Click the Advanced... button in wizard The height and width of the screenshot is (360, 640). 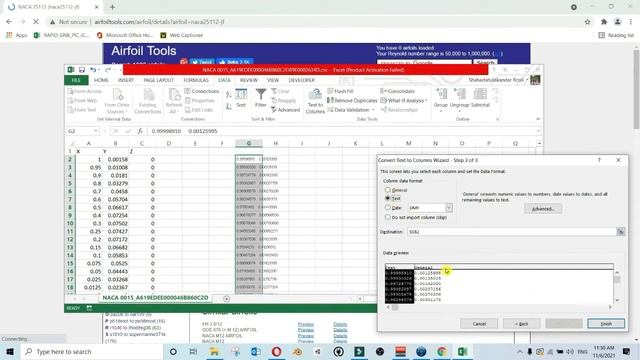[543, 209]
